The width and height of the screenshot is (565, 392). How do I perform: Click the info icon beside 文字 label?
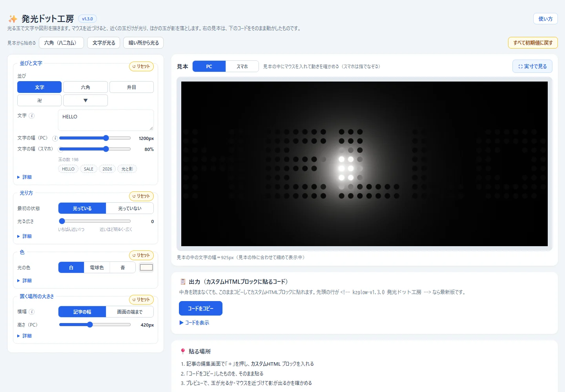32,116
